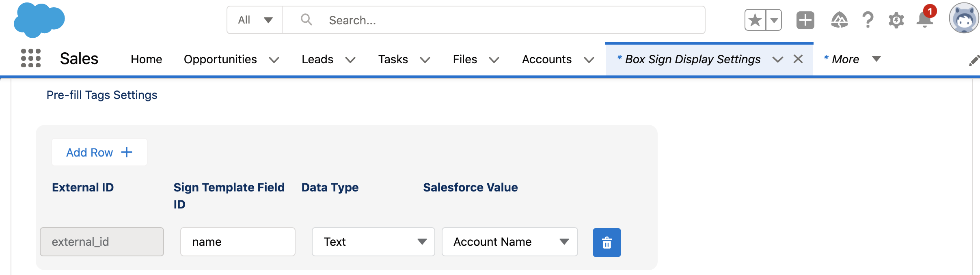
Task: Edit navigation bar with pencil icon
Action: point(974,60)
